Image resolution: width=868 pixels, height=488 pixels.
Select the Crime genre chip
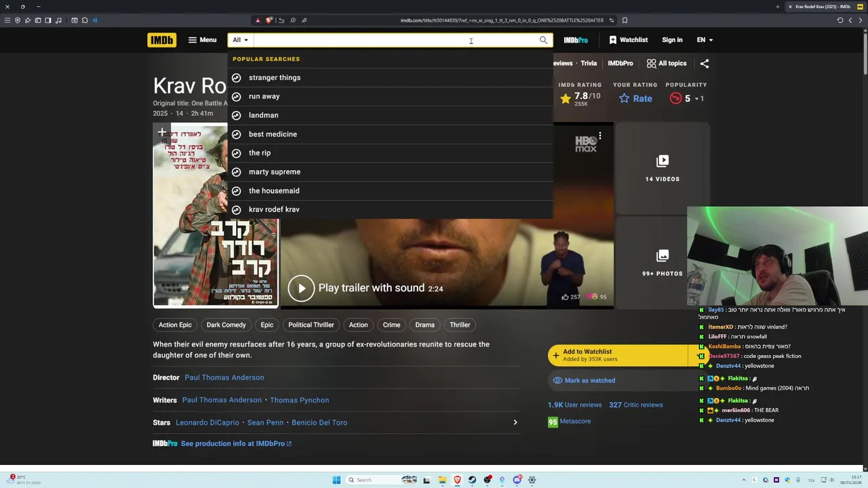391,325
